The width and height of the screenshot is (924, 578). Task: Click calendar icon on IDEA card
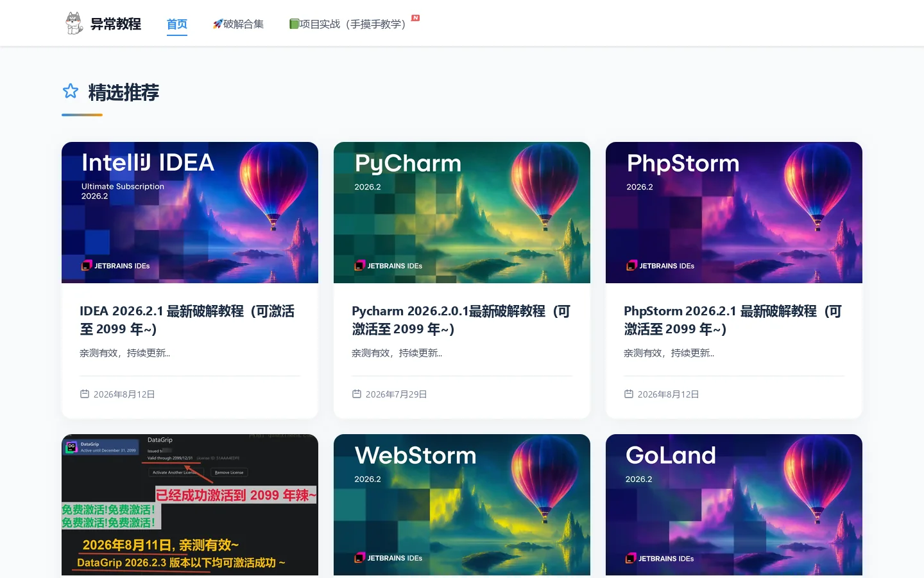[85, 394]
